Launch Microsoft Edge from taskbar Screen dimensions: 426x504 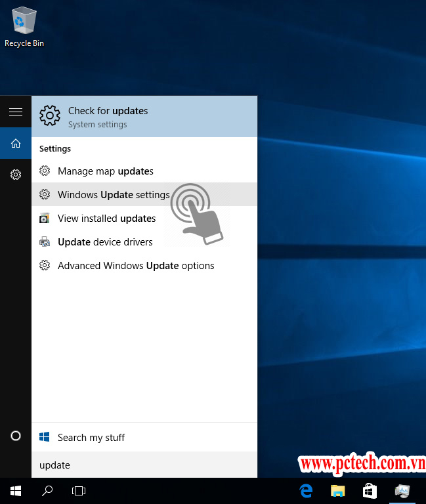coord(306,490)
